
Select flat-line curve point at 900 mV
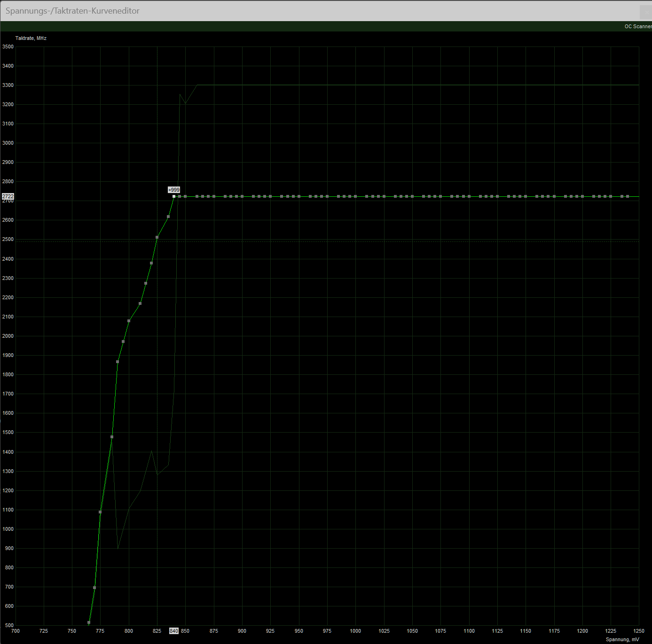coord(242,196)
